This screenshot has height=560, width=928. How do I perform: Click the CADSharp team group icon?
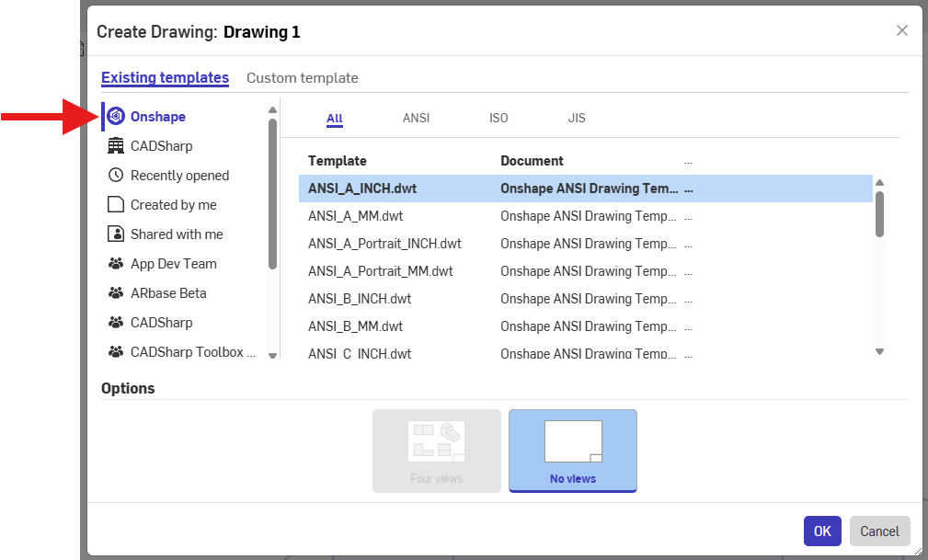coord(116,323)
